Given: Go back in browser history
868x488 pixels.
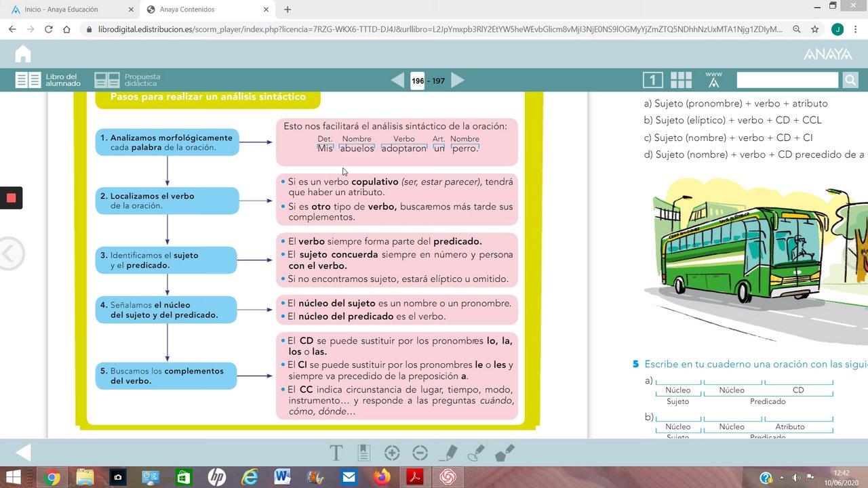Looking at the screenshot, I should (12, 29).
